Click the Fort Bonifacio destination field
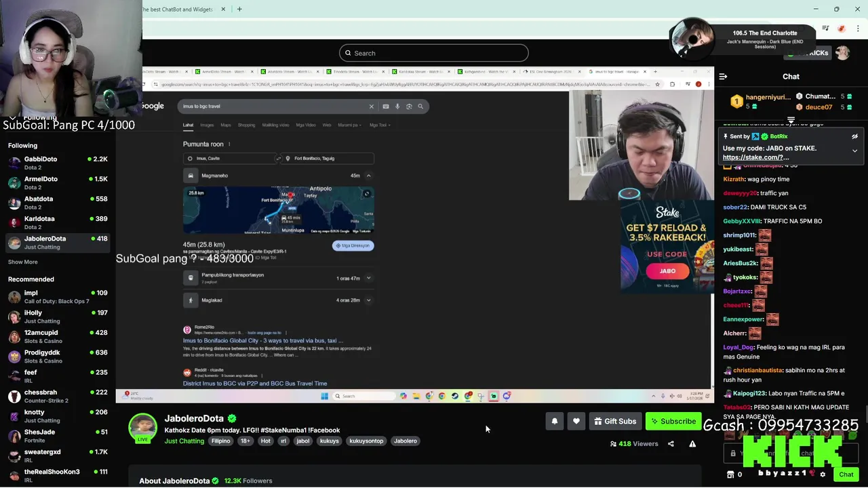 (328, 159)
